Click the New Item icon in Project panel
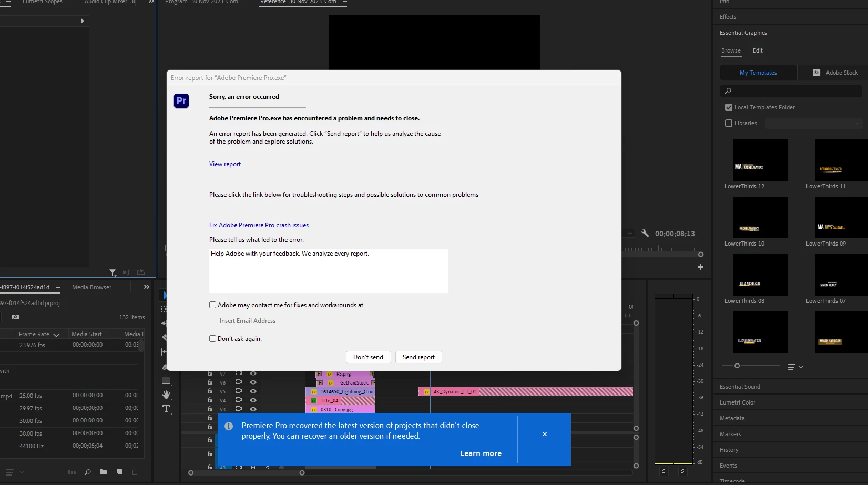The image size is (868, 485). [x=119, y=472]
